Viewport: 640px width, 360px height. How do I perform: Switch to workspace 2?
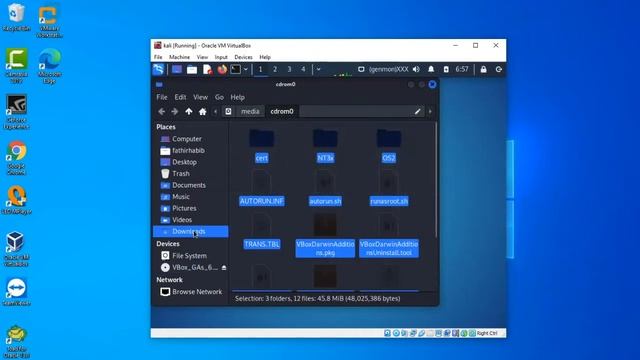(x=275, y=69)
